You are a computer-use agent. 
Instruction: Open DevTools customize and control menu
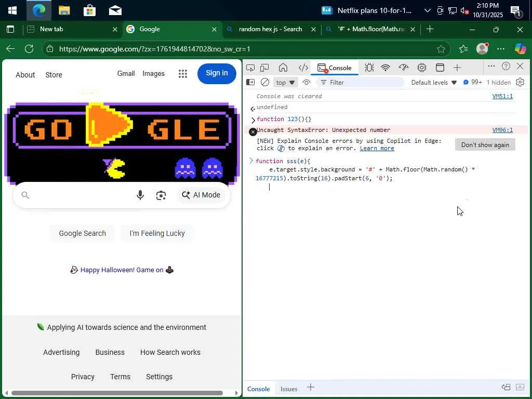(x=491, y=66)
